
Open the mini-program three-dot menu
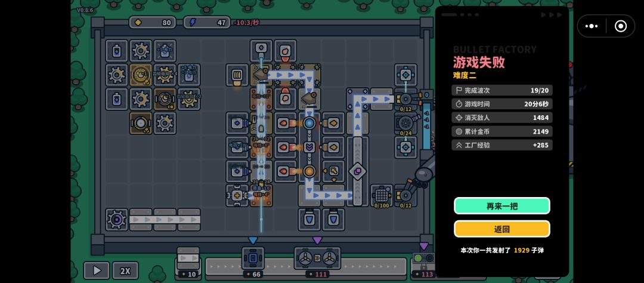click(x=592, y=26)
